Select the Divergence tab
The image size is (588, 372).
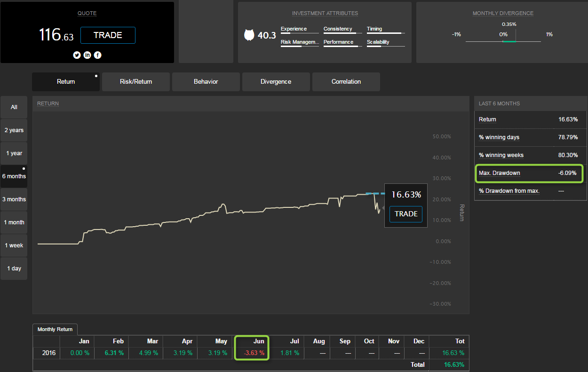point(276,82)
